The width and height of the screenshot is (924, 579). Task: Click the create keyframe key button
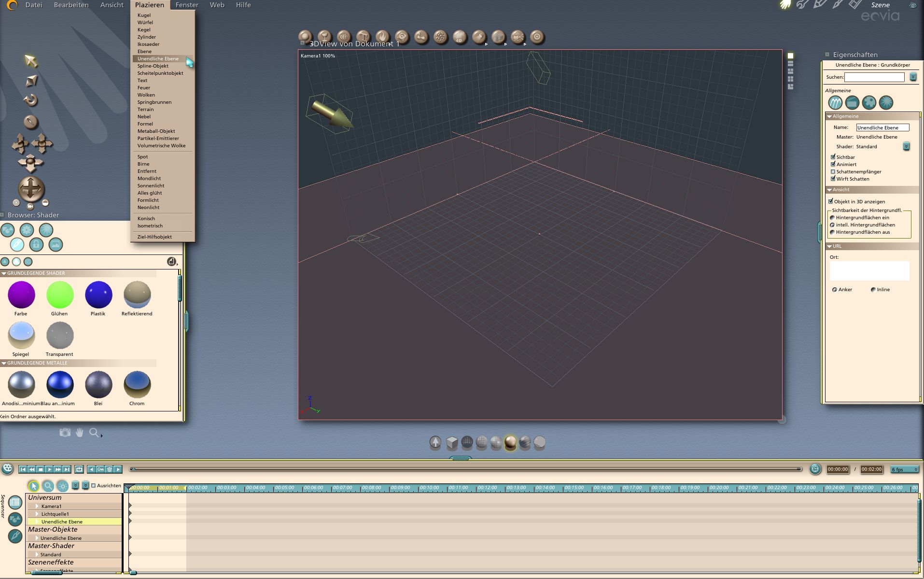[x=100, y=469]
